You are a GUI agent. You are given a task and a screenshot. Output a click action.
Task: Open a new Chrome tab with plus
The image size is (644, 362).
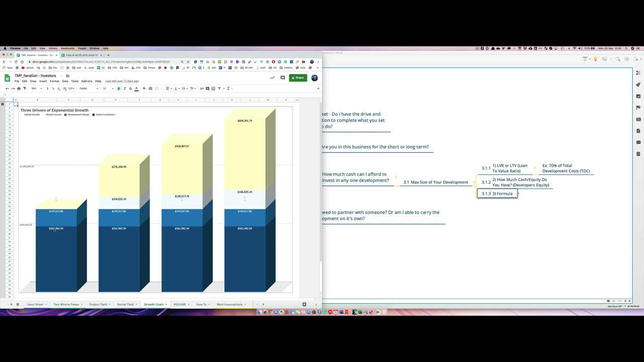108,55
